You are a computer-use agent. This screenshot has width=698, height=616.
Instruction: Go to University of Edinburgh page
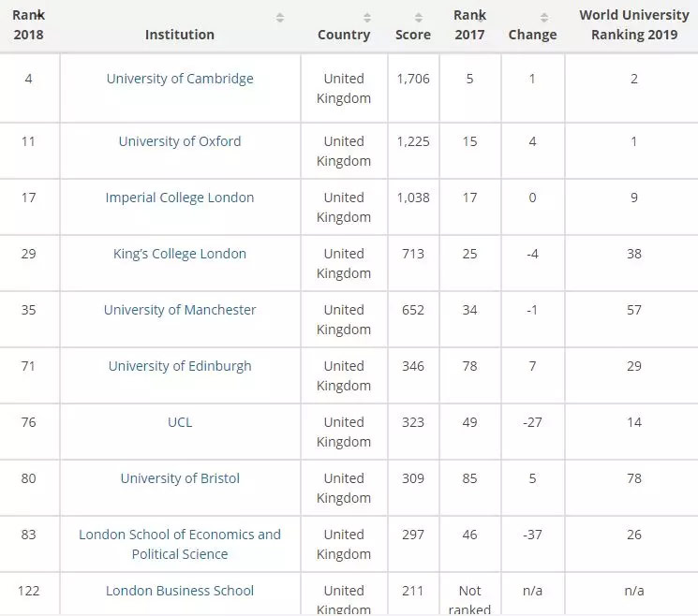click(180, 366)
